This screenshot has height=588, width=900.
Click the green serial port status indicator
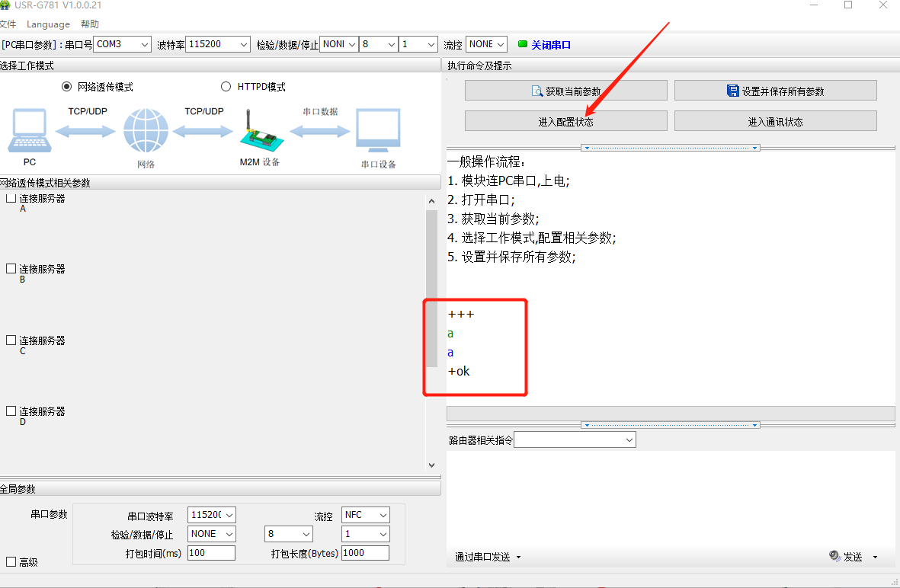click(523, 44)
